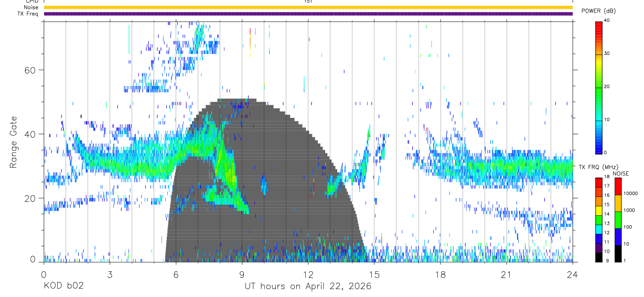Select the cyan segment of TX FRQ colorbar

pyautogui.click(x=598, y=229)
